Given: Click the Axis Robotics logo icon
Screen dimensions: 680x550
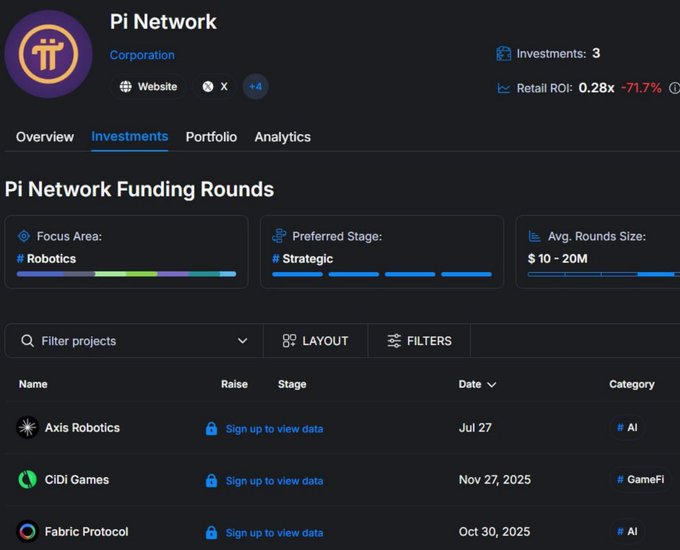Looking at the screenshot, I should click(27, 427).
